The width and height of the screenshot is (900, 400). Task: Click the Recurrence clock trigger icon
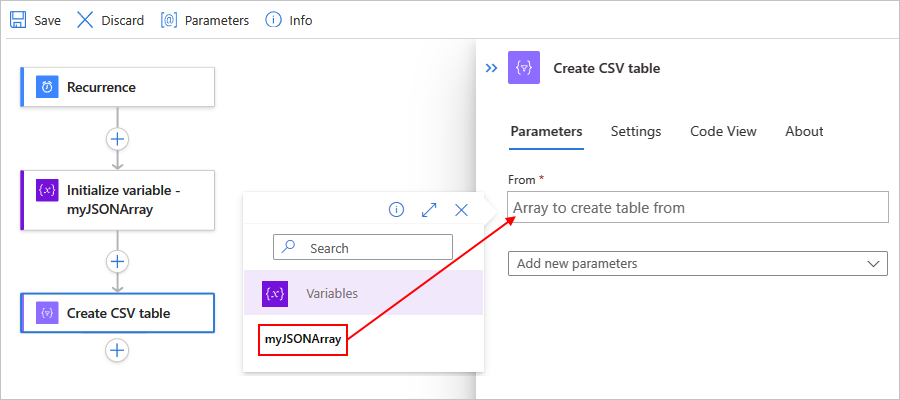click(47, 87)
